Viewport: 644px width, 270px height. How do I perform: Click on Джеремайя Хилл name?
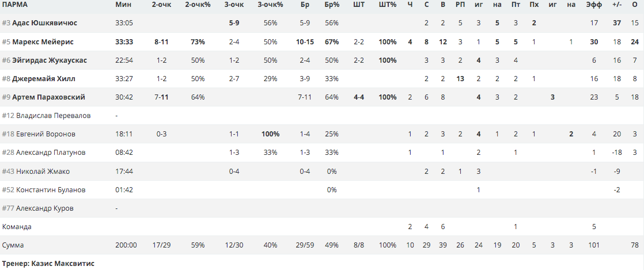click(x=44, y=79)
